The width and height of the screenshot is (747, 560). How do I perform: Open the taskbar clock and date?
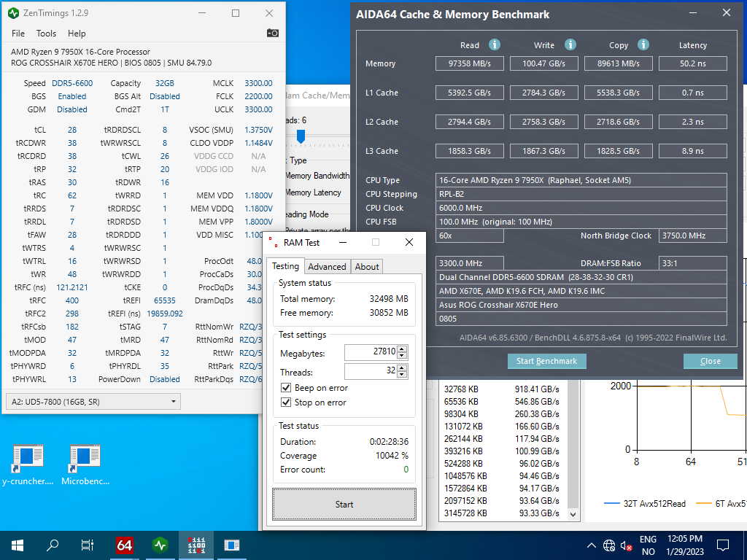[x=684, y=545]
